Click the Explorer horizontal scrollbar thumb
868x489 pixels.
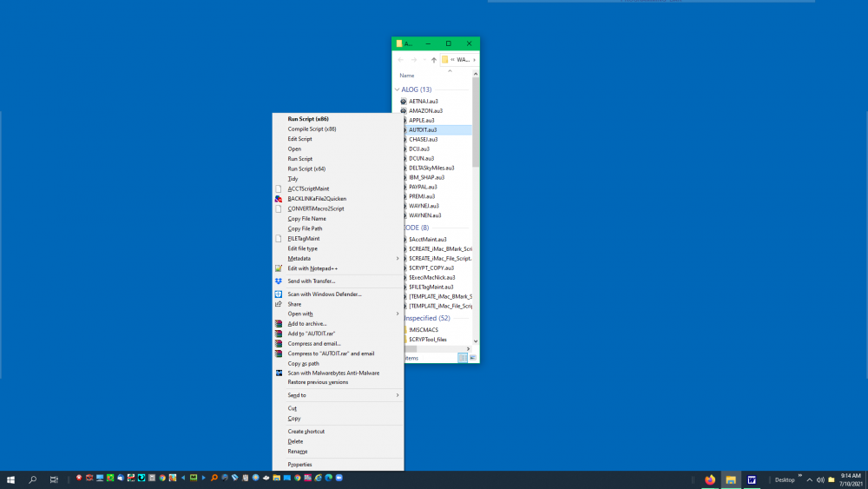[411, 349]
